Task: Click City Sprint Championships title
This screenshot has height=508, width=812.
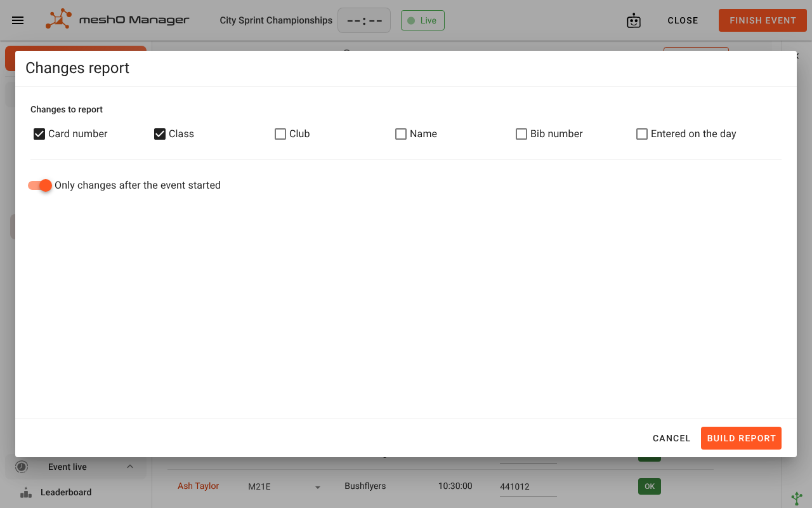Action: click(276, 20)
